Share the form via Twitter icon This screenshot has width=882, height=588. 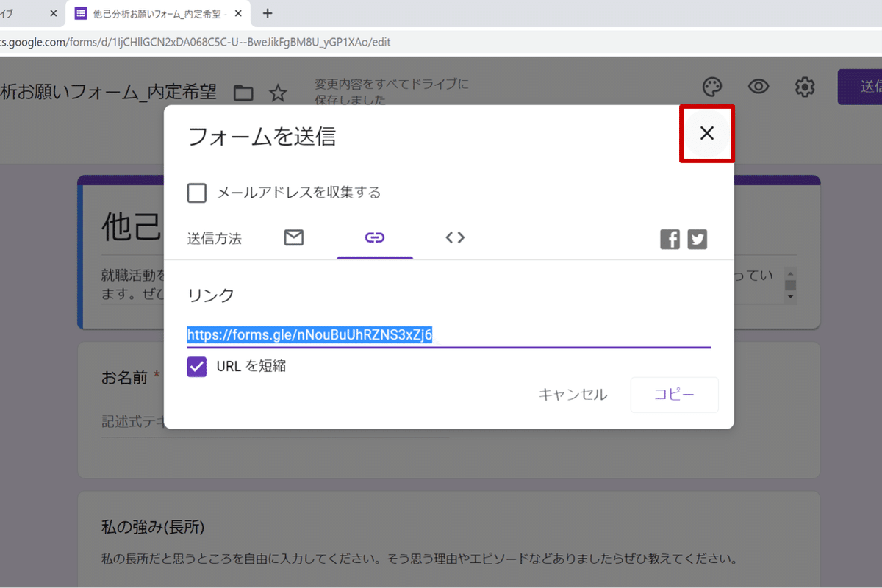click(697, 239)
